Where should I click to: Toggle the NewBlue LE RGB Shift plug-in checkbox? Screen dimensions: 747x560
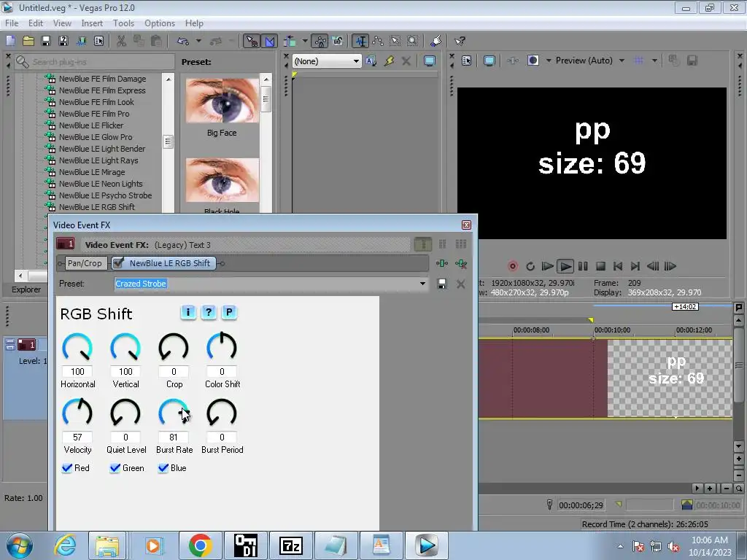point(119,262)
